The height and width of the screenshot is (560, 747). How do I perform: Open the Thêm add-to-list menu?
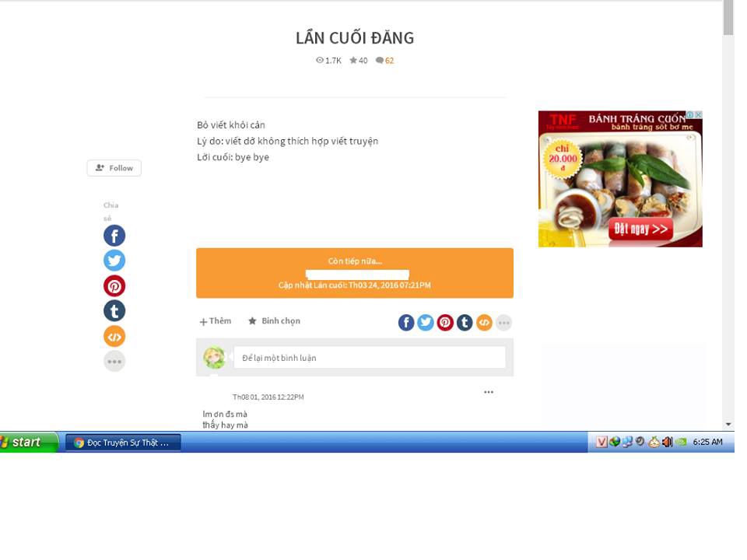click(216, 321)
